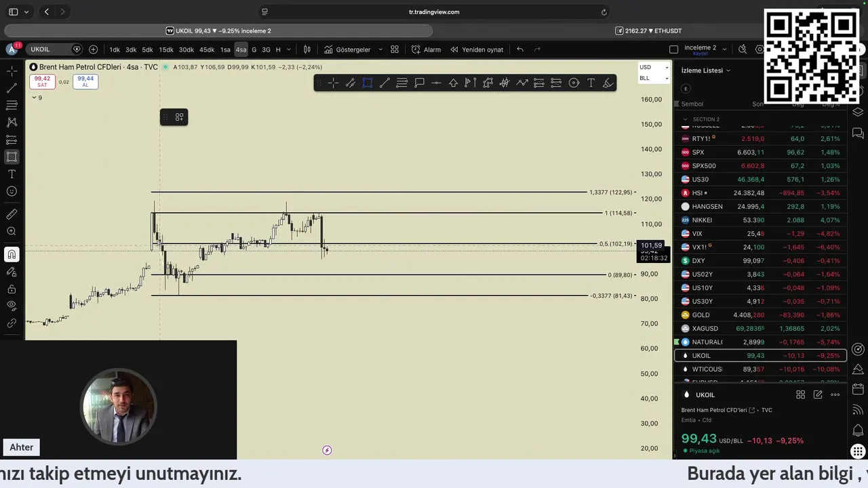Select WTICOUS in the watchlist
868x488 pixels.
[x=760, y=369]
